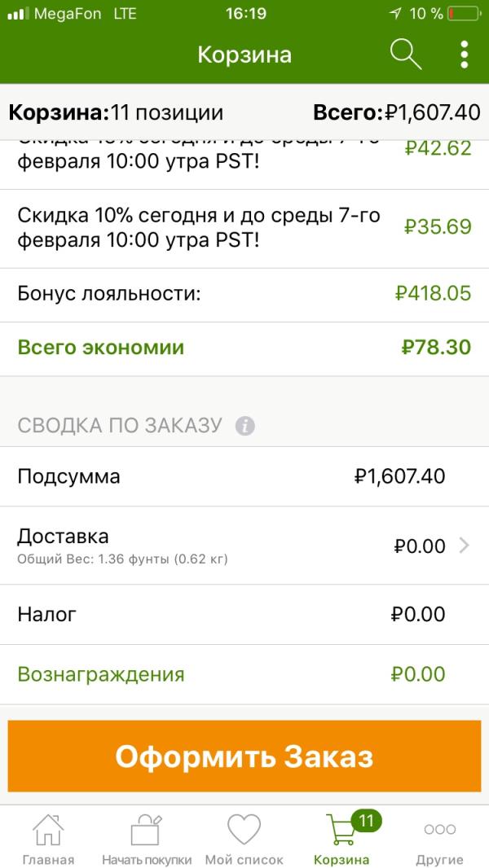
Task: Tap the Мой список heart icon
Action: tap(244, 829)
